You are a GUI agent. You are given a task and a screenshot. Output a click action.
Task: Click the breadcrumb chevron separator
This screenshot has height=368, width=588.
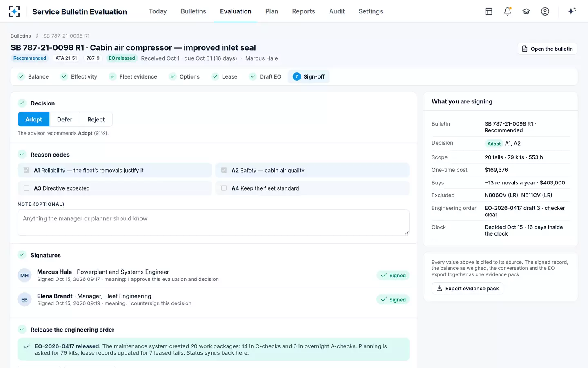[x=37, y=36]
